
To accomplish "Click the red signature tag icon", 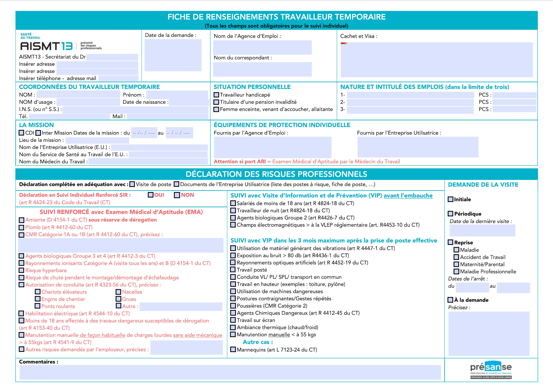I will tap(344, 43).
